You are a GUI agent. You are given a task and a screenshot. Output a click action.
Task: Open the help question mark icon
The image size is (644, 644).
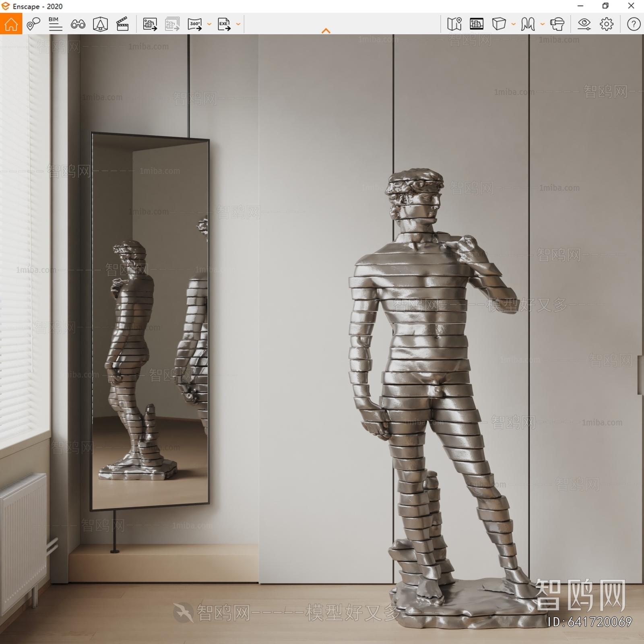click(x=634, y=24)
